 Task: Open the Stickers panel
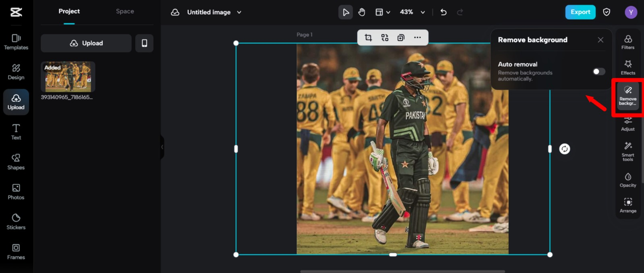(16, 222)
